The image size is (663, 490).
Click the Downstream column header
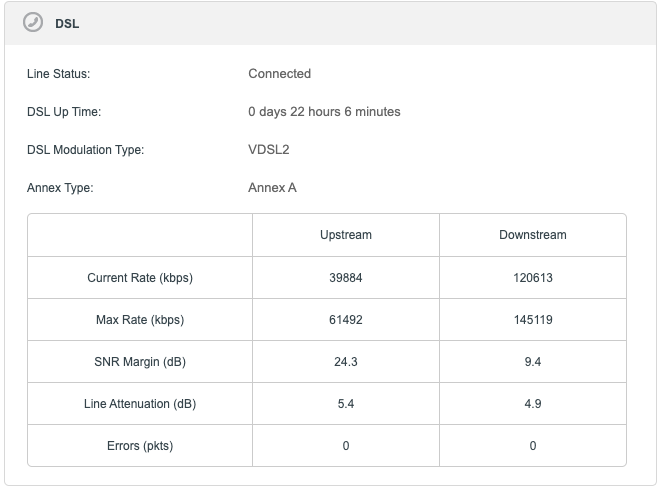pyautogui.click(x=532, y=235)
